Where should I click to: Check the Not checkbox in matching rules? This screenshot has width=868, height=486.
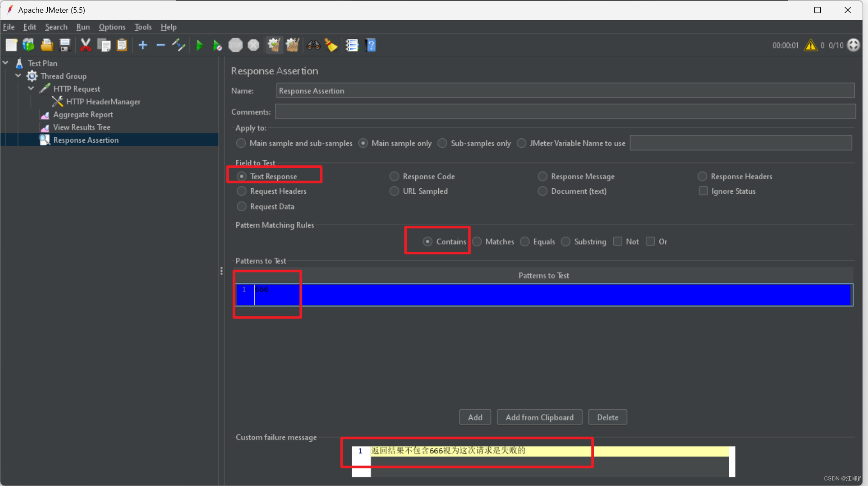[618, 242]
